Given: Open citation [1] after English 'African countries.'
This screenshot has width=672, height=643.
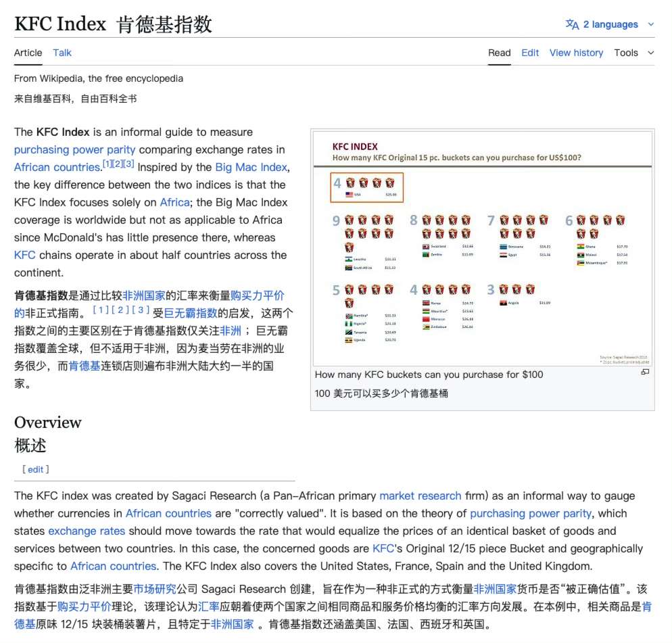Looking at the screenshot, I should point(107,164).
